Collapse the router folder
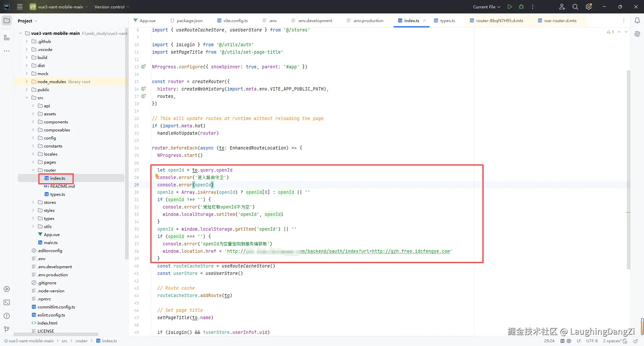The height and width of the screenshot is (346, 644). point(33,170)
